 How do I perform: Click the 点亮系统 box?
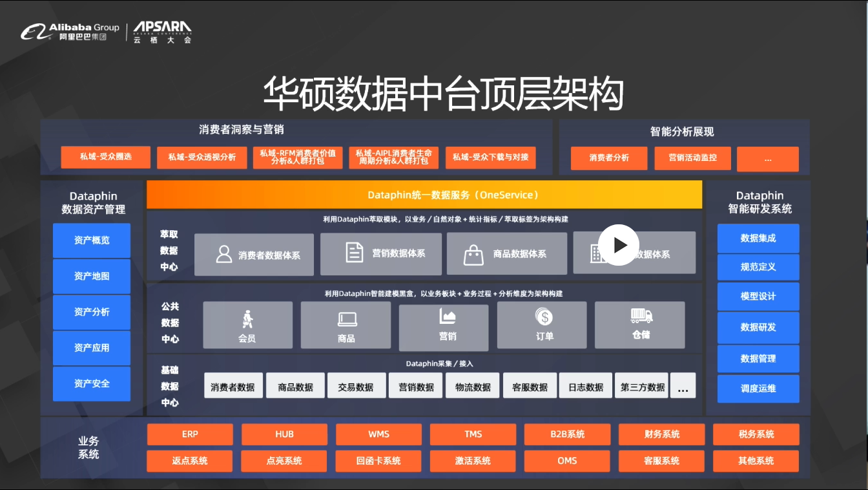pyautogui.click(x=284, y=461)
